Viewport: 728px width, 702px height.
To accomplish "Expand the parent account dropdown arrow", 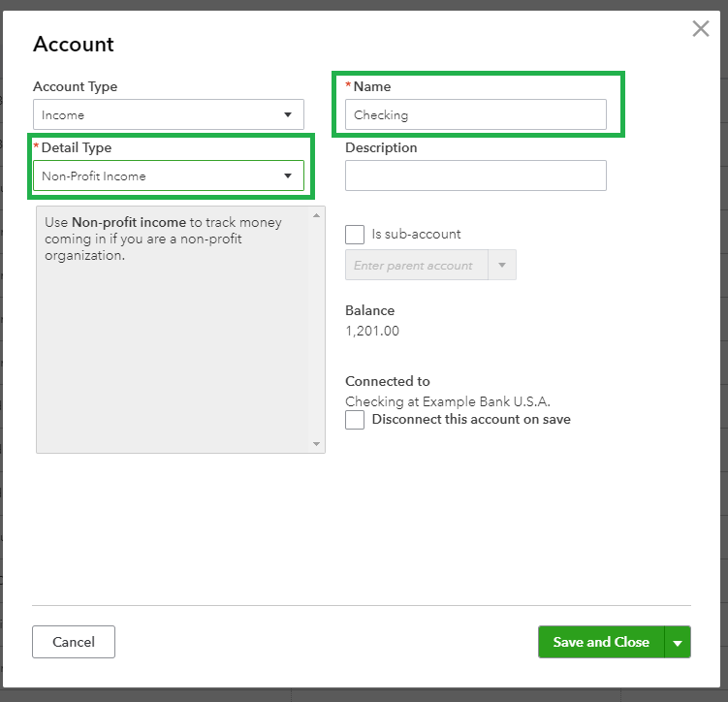I will [502, 266].
